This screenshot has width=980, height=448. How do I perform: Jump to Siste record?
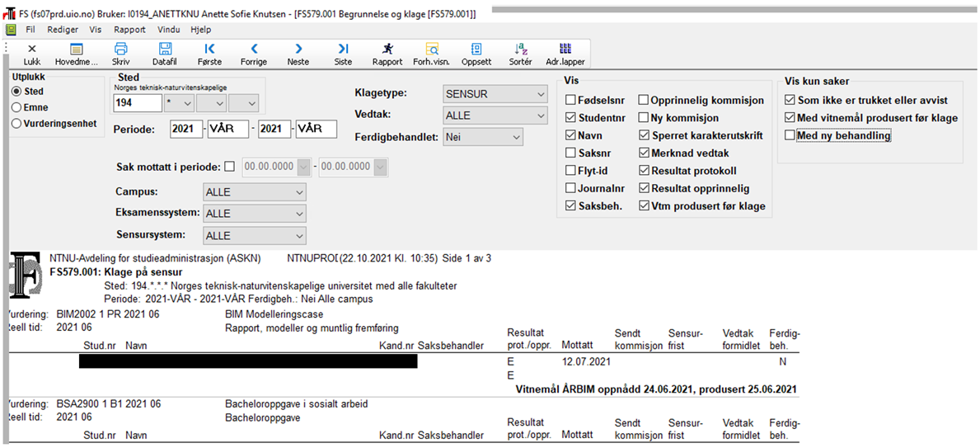click(x=343, y=54)
